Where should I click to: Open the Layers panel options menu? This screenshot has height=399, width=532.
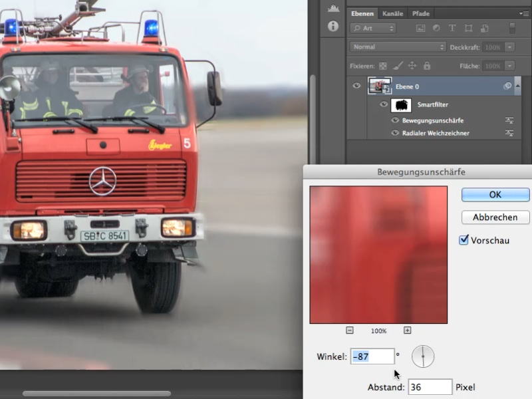tap(524, 13)
